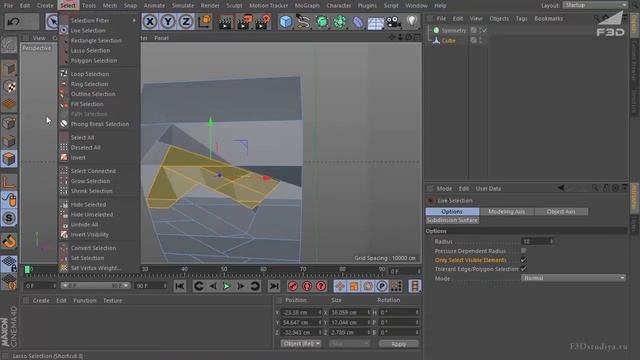Toggle autokeying red button

point(307,286)
